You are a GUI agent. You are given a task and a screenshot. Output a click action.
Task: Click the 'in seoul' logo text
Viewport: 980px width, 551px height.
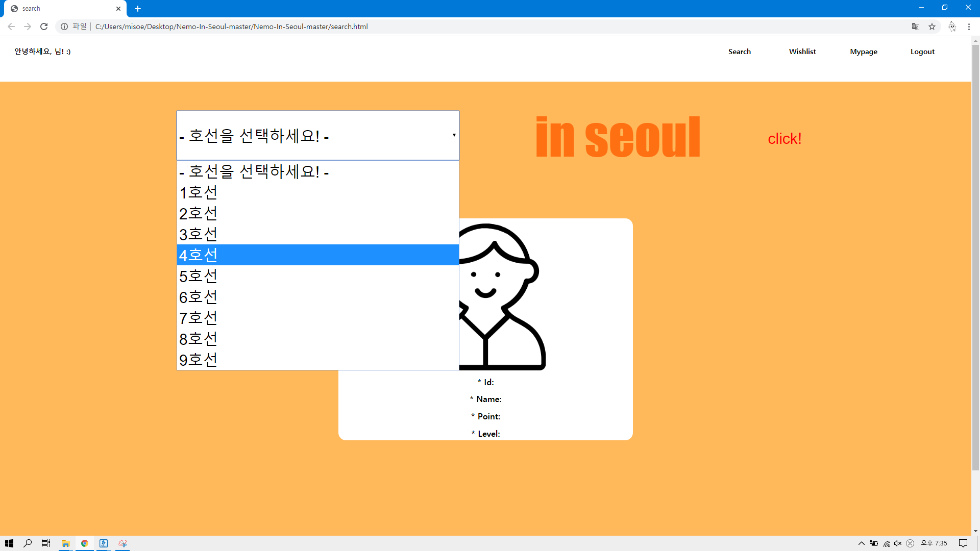(618, 137)
